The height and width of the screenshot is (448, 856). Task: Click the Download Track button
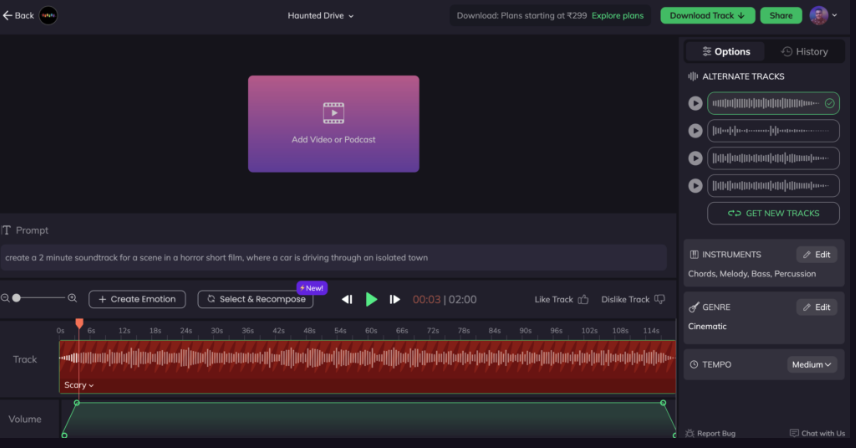pos(708,15)
